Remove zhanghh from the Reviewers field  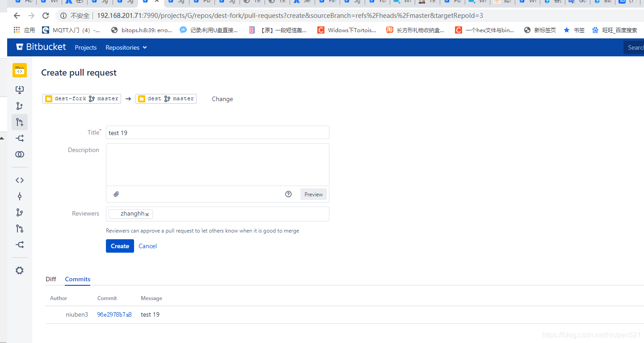[147, 214]
